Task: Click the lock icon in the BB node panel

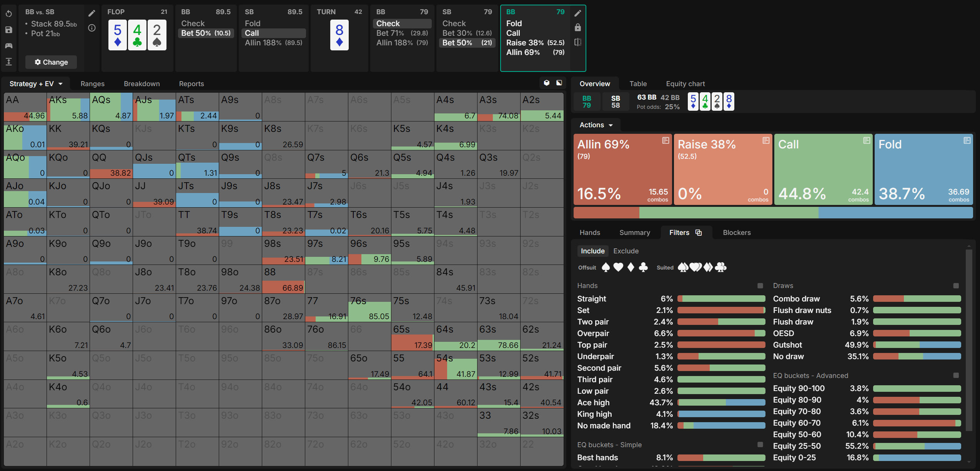Action: tap(577, 28)
